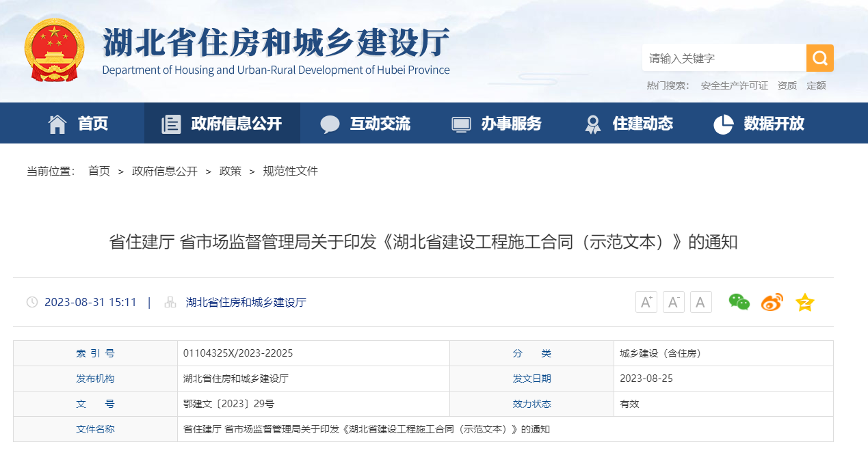The height and width of the screenshot is (453, 868).
Task: Go to 规范性文件 in breadcrumb
Action: coord(291,171)
